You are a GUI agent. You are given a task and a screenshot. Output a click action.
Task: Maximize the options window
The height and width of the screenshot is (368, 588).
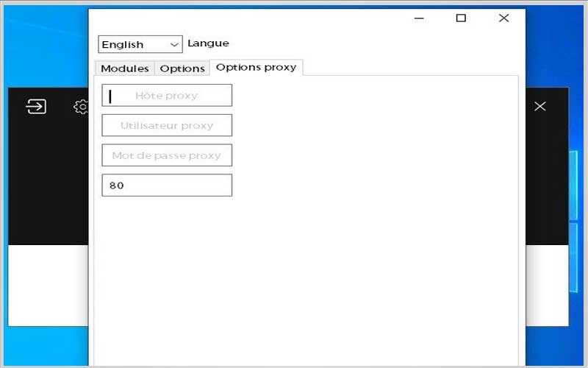pyautogui.click(x=461, y=18)
